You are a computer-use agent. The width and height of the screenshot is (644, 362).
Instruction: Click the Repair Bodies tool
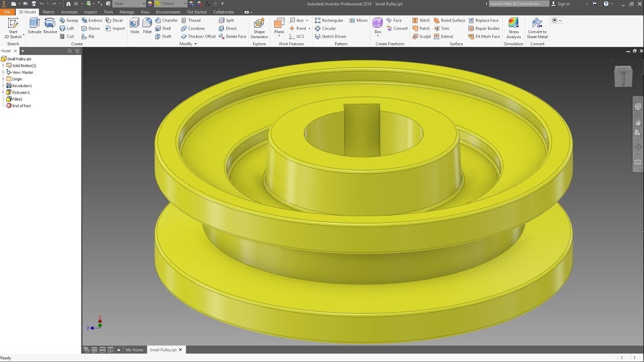tap(484, 29)
